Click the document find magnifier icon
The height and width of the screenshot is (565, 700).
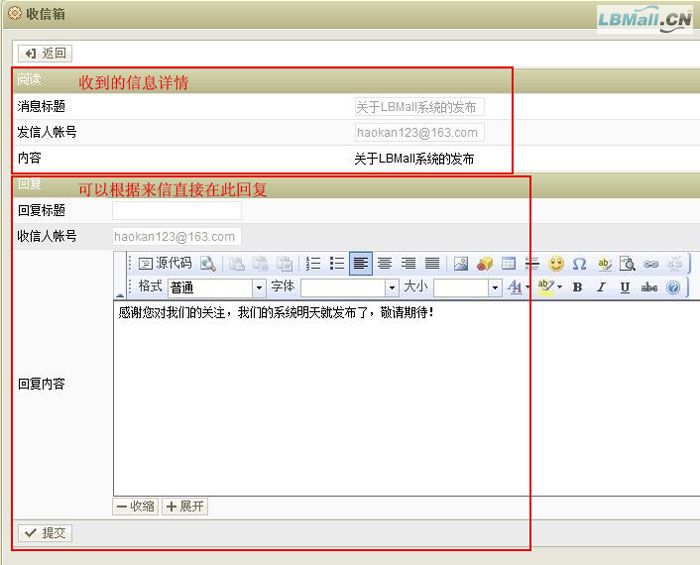628,264
